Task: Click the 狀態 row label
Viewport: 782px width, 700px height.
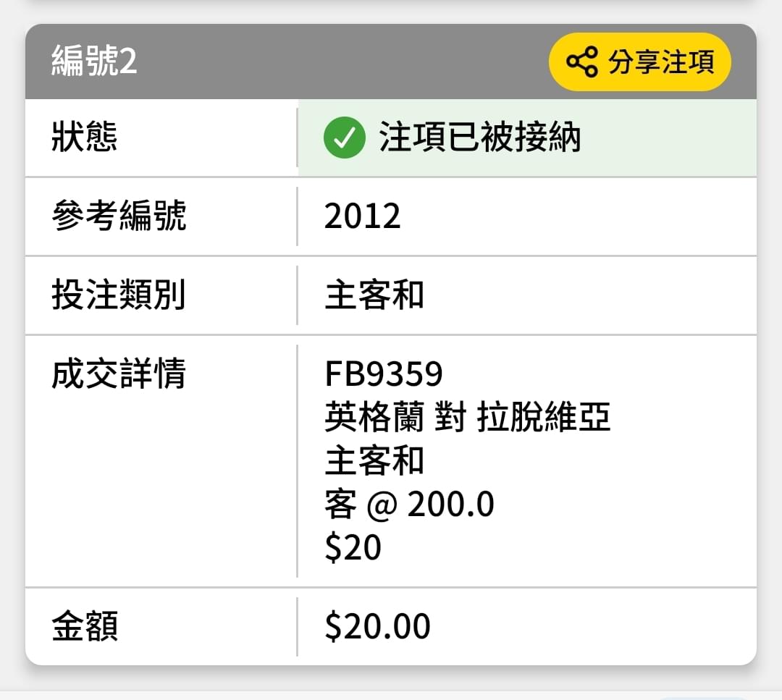Action: pyautogui.click(x=84, y=137)
